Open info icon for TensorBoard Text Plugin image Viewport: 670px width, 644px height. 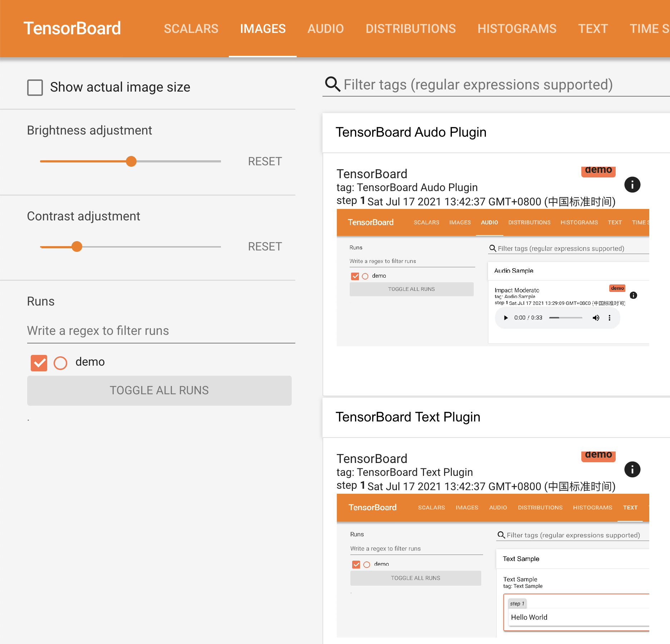click(632, 469)
